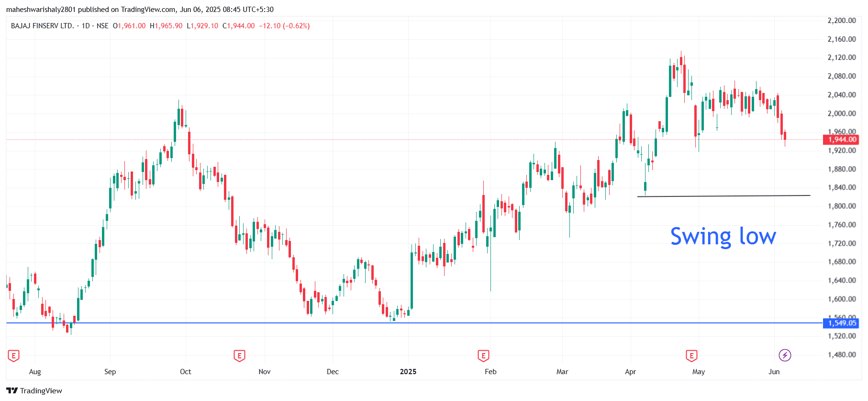
Task: Select the "Mar" time axis label
Action: click(562, 372)
